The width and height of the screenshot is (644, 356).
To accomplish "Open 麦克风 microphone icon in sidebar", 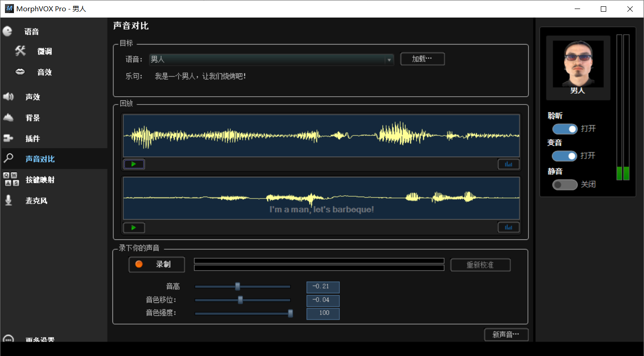I will [9, 200].
